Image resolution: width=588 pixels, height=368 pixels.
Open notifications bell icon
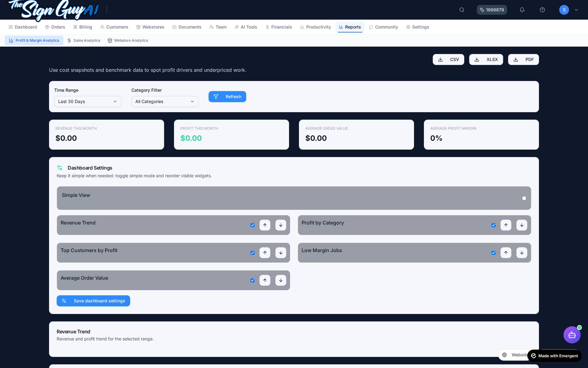point(522,10)
